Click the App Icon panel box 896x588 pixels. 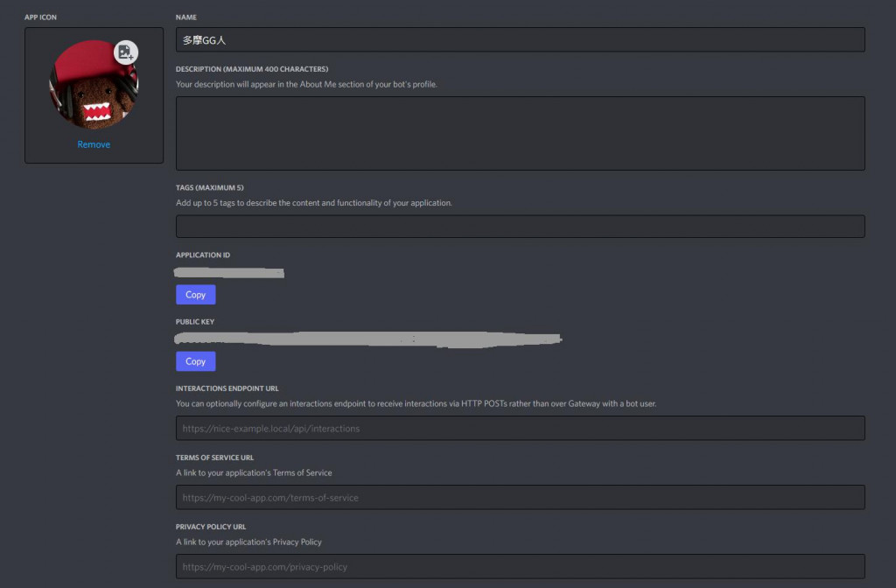point(94,95)
